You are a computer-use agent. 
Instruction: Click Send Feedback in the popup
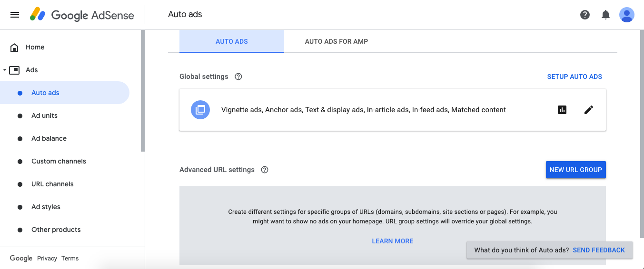tap(599, 250)
